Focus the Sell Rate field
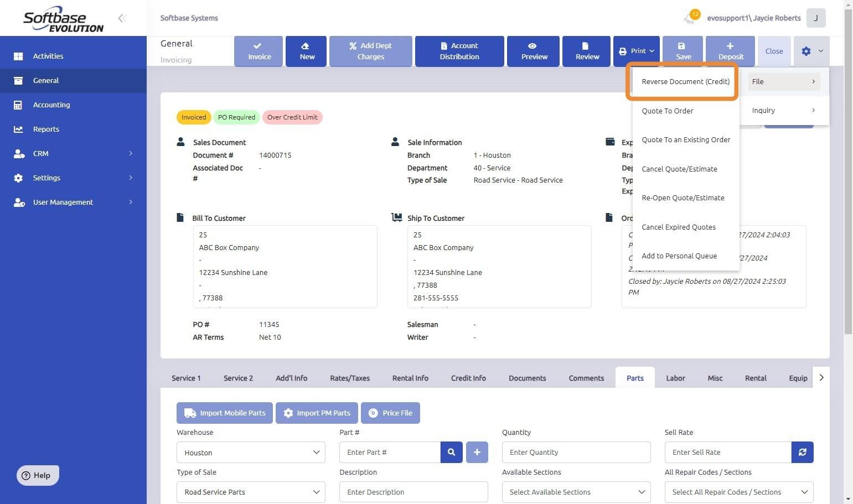 coord(728,453)
